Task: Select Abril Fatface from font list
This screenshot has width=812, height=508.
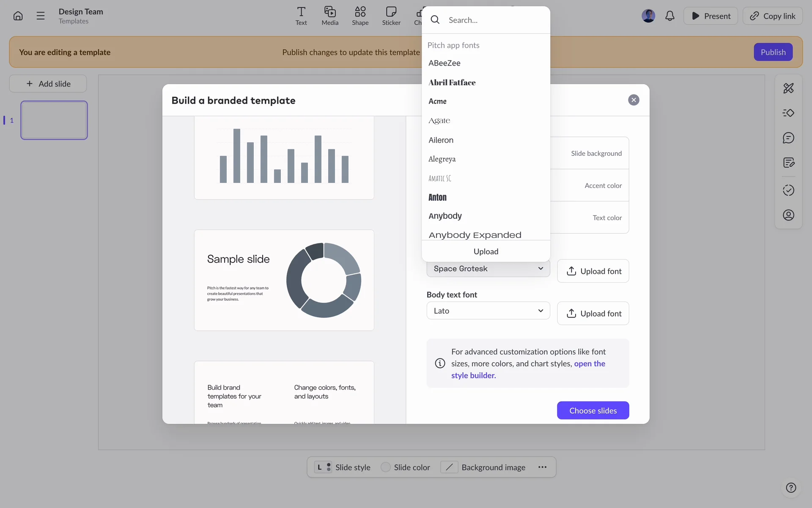Action: pos(452,83)
